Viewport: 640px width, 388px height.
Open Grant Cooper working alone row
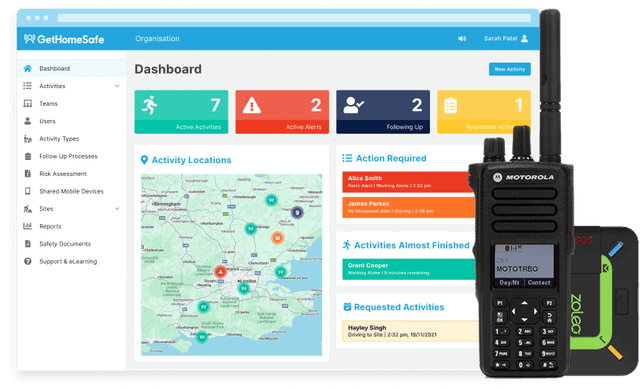click(409, 269)
